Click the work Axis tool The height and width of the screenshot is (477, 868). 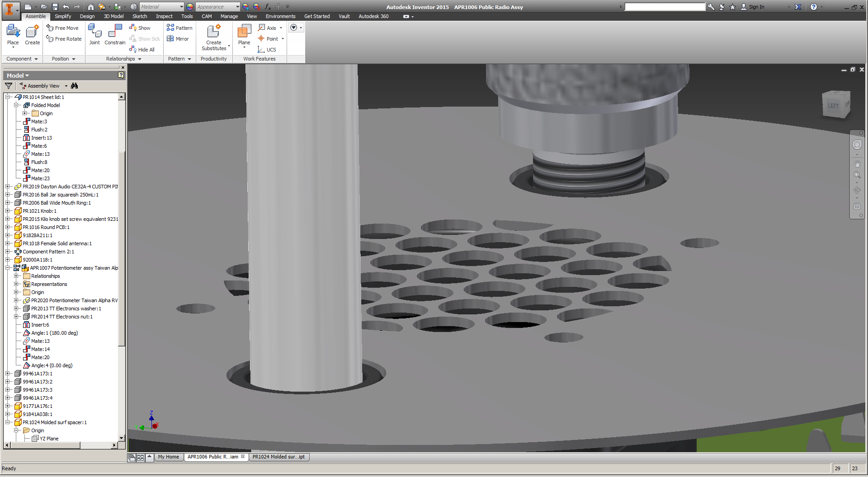(x=267, y=28)
